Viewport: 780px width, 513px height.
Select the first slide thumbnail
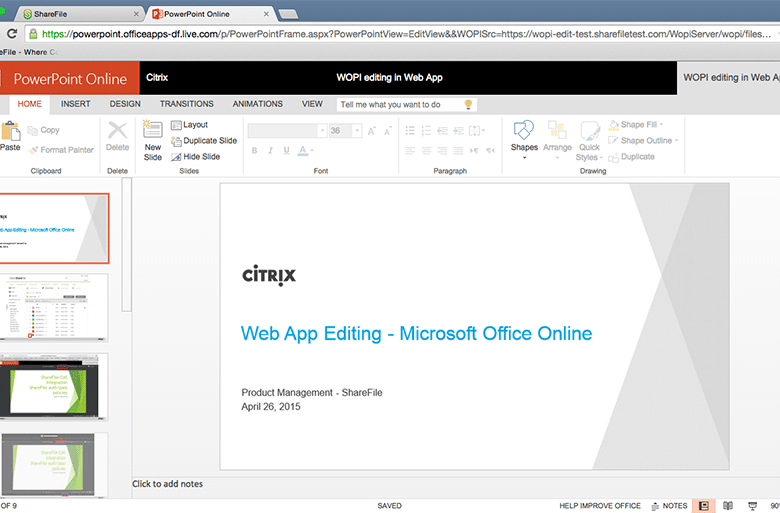click(x=53, y=228)
